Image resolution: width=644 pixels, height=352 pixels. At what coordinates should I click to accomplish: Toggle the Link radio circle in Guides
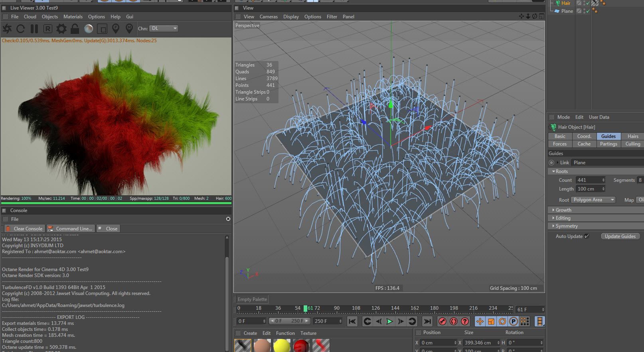pos(551,163)
